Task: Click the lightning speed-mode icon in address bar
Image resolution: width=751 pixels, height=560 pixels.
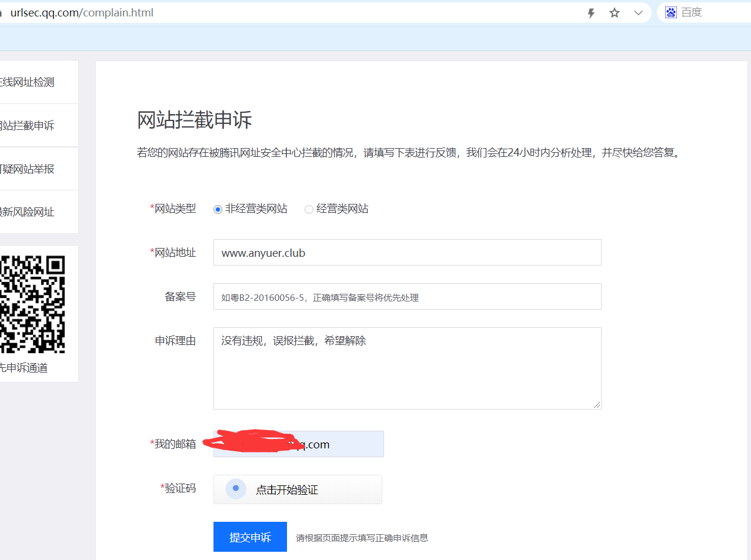Action: (591, 13)
